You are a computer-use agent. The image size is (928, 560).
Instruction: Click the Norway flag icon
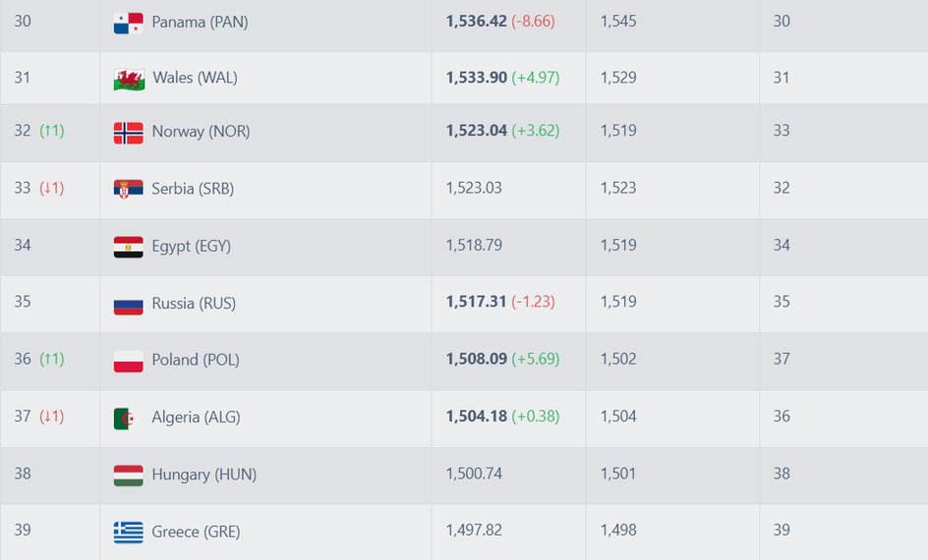128,132
